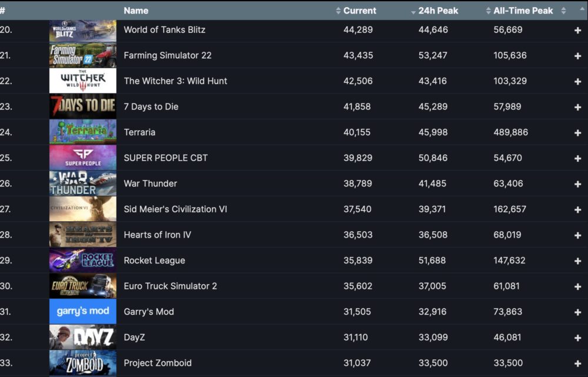Sort by 24h Peak column header

pos(438,11)
